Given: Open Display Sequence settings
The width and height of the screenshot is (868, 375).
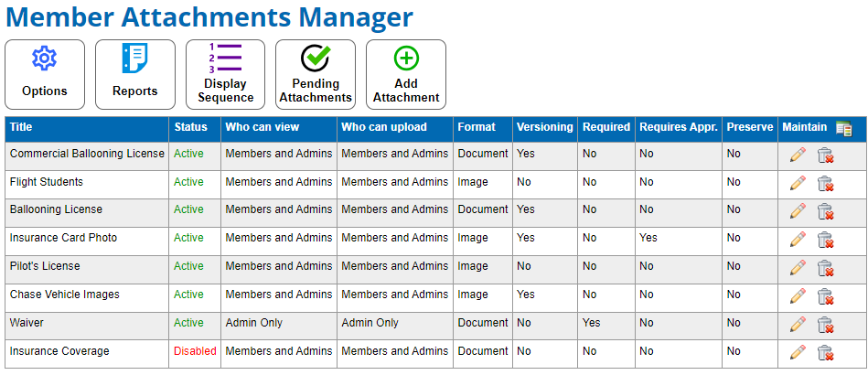Looking at the screenshot, I should (225, 74).
